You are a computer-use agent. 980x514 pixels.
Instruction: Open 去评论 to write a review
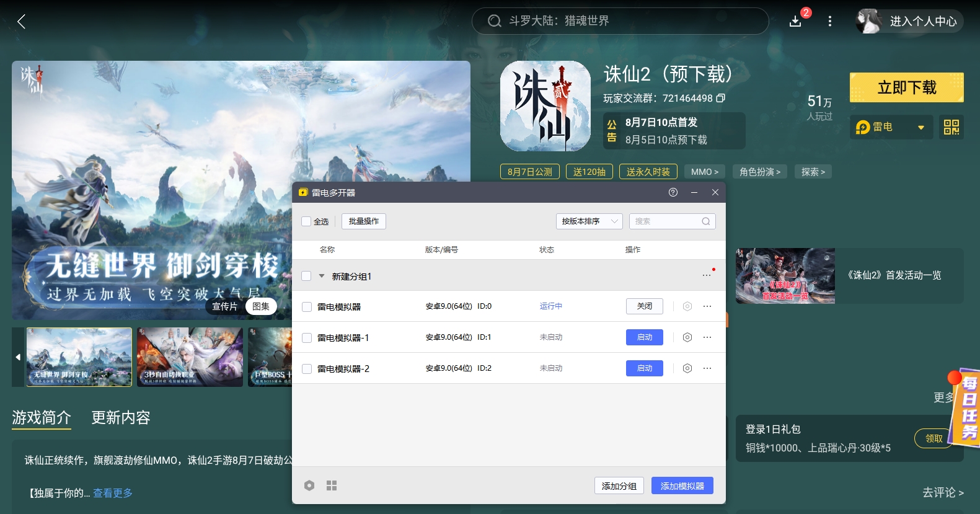pyautogui.click(x=943, y=492)
